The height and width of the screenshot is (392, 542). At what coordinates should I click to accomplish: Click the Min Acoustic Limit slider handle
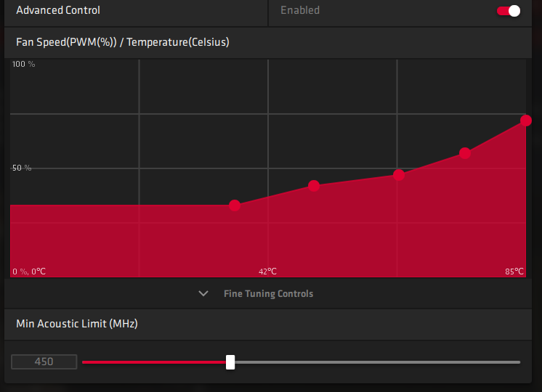click(x=230, y=362)
